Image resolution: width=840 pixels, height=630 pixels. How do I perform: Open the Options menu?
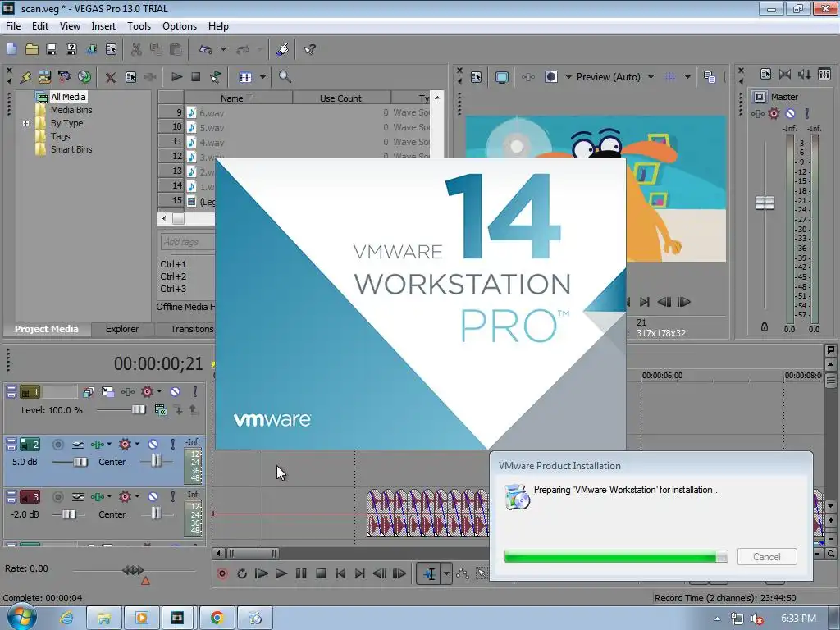pos(180,26)
